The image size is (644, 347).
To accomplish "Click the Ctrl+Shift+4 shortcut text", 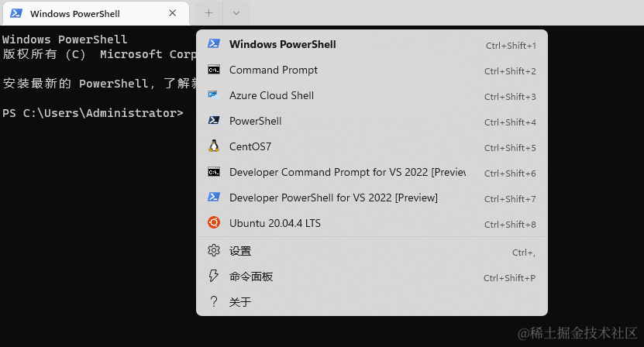I will [510, 122].
